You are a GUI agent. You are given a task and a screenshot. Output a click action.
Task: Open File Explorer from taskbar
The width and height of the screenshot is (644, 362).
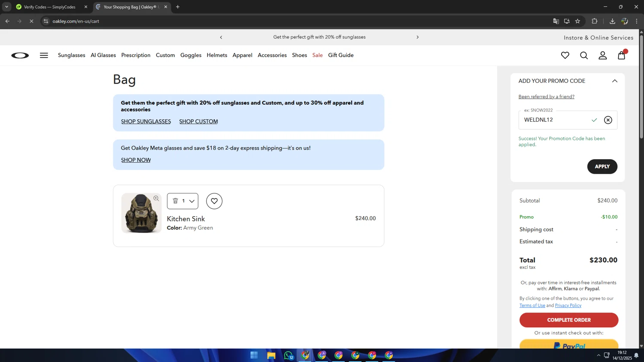pyautogui.click(x=271, y=355)
